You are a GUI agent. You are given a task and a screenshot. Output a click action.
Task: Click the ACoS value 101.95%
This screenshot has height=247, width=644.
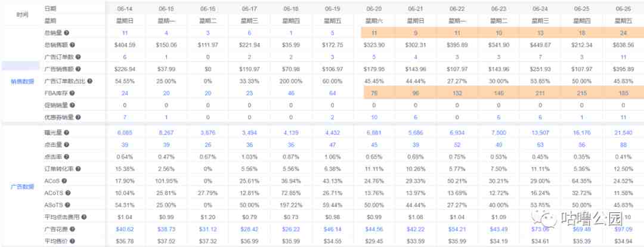tap(166, 180)
